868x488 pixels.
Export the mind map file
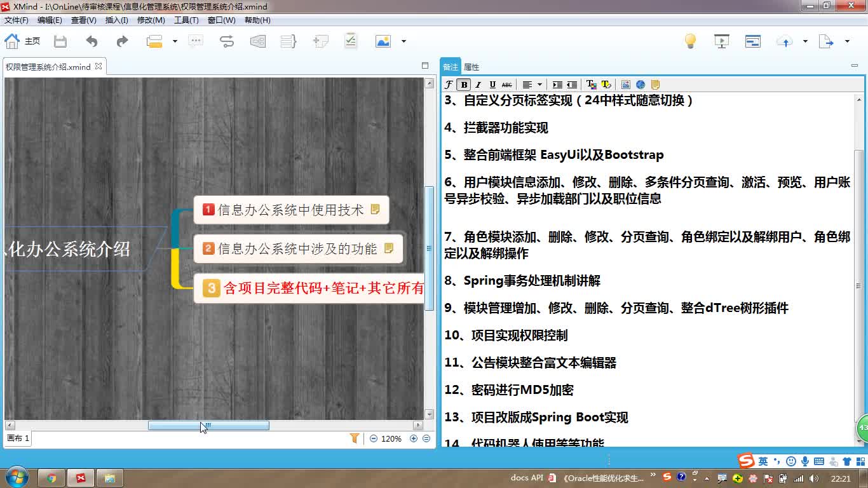826,41
